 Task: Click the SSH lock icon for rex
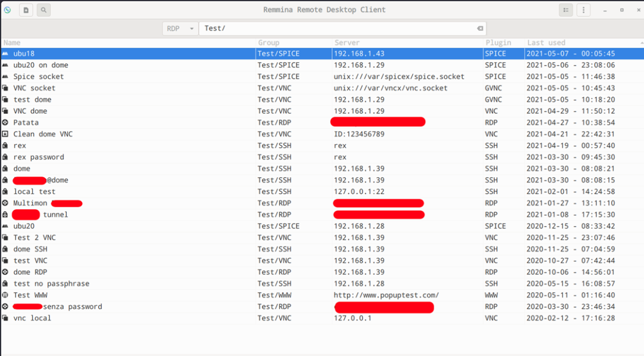5,146
